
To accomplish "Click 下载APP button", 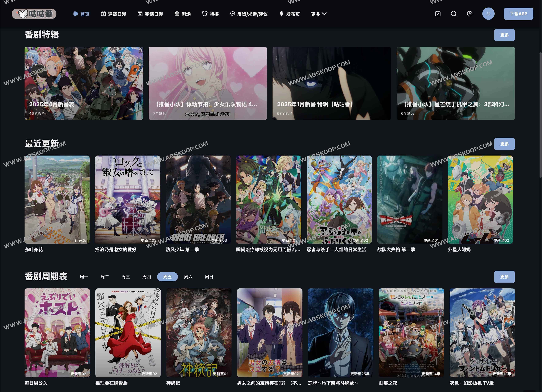I will tap(518, 14).
